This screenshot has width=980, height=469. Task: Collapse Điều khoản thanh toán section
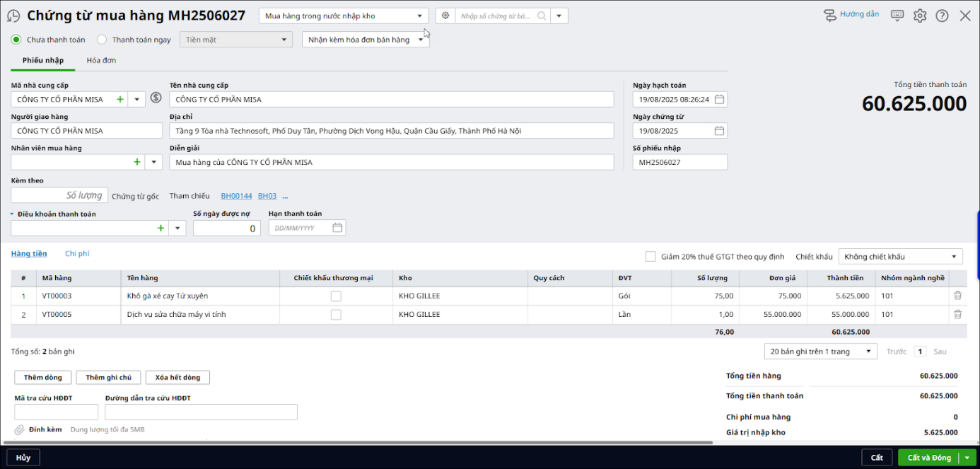[13, 214]
